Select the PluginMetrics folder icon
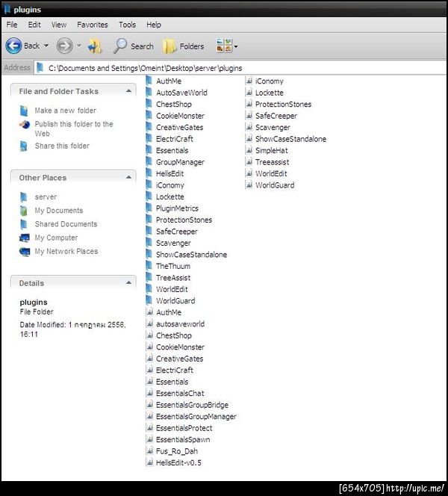The height and width of the screenshot is (496, 448). (x=149, y=208)
